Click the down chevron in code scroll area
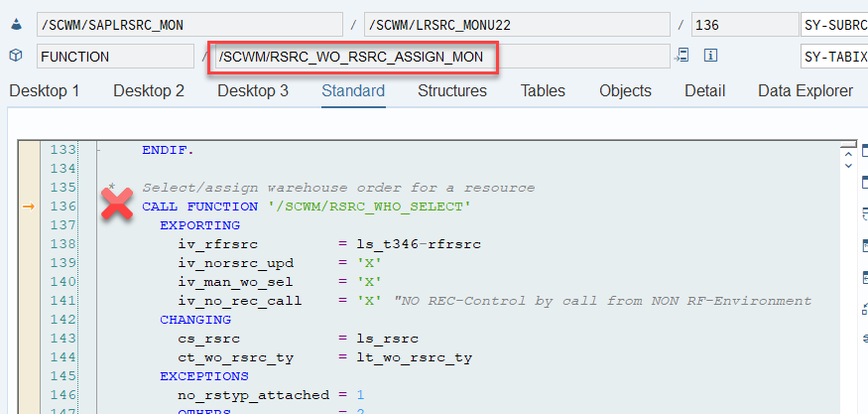This screenshot has height=414, width=868. 848,165
